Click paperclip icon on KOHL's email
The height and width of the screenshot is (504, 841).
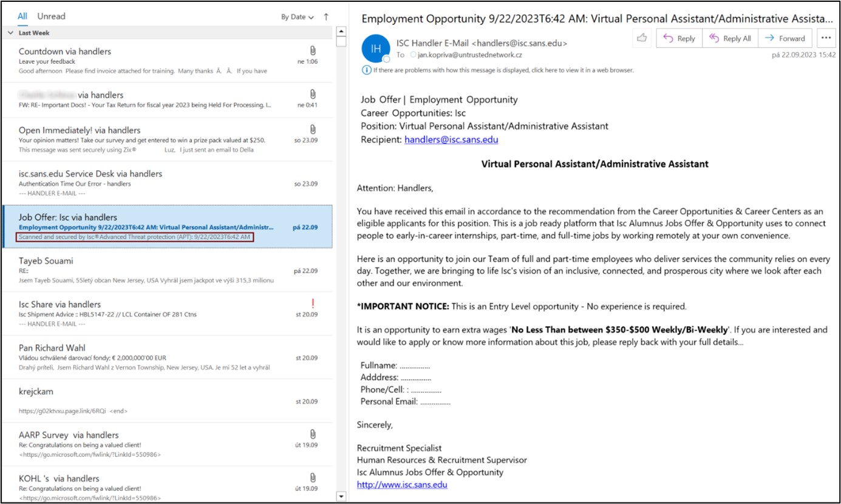[313, 477]
